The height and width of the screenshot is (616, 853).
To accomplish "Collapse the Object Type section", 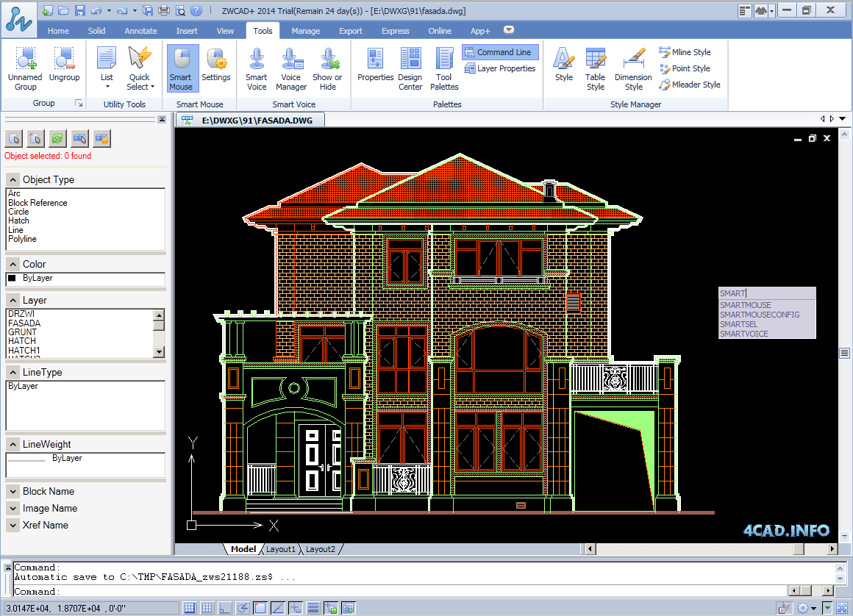I will pos(13,180).
